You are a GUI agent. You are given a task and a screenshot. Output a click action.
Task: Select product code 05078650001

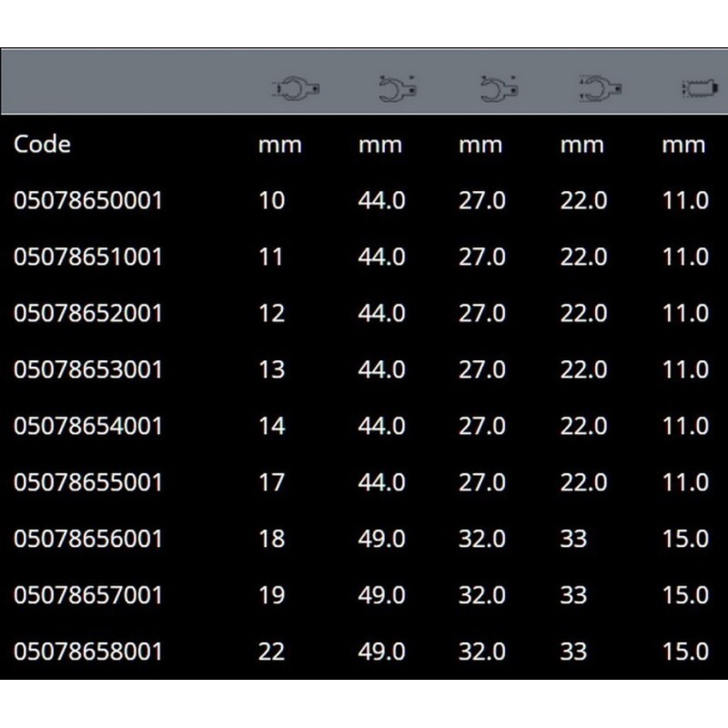tap(87, 200)
